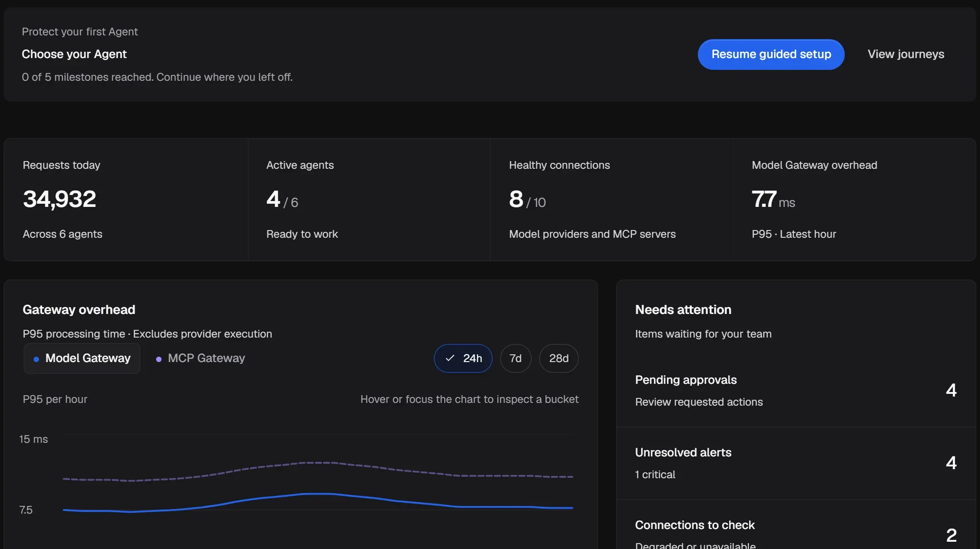980x549 pixels.
Task: Click the 'Ready to work' caption
Action: 302,234
